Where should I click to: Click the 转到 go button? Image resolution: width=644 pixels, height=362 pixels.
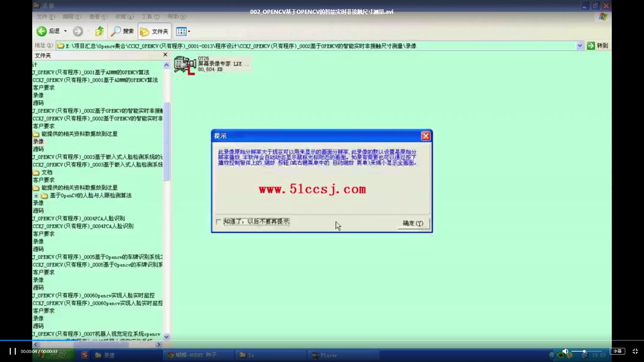point(598,46)
